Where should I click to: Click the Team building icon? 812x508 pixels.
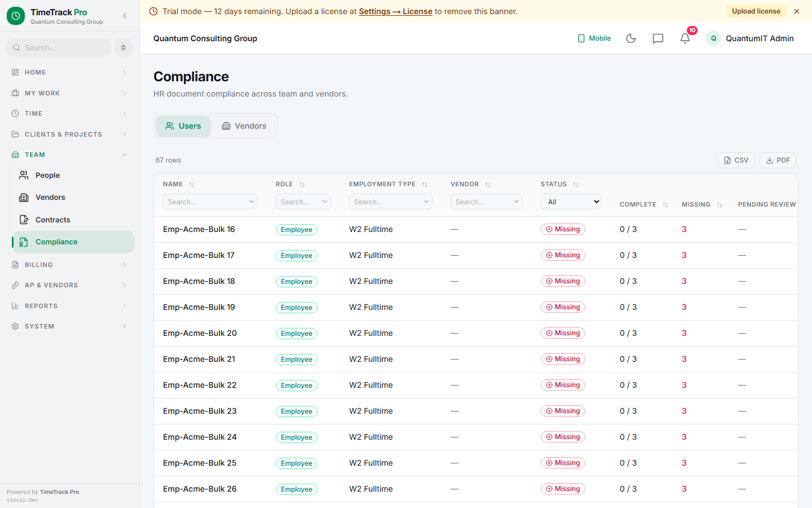coord(15,155)
